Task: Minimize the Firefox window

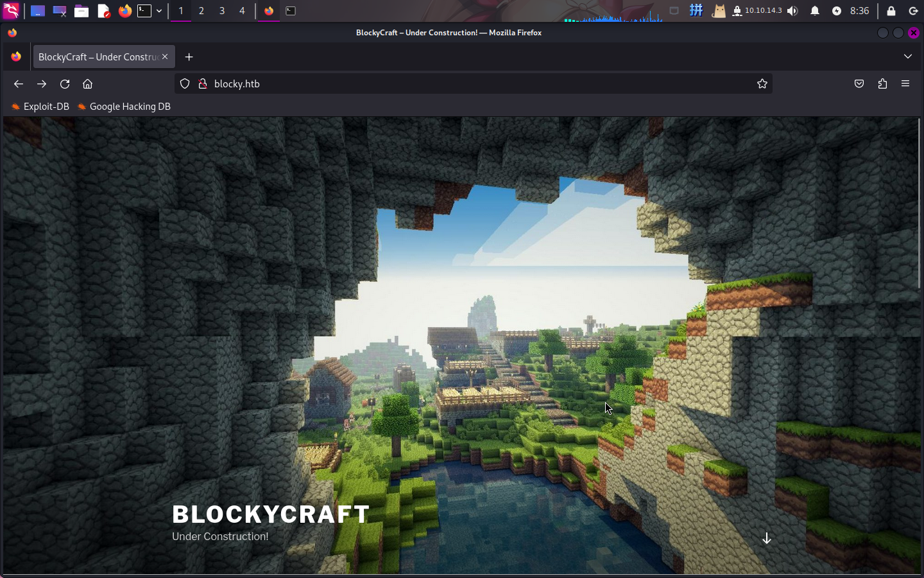Action: [x=883, y=33]
